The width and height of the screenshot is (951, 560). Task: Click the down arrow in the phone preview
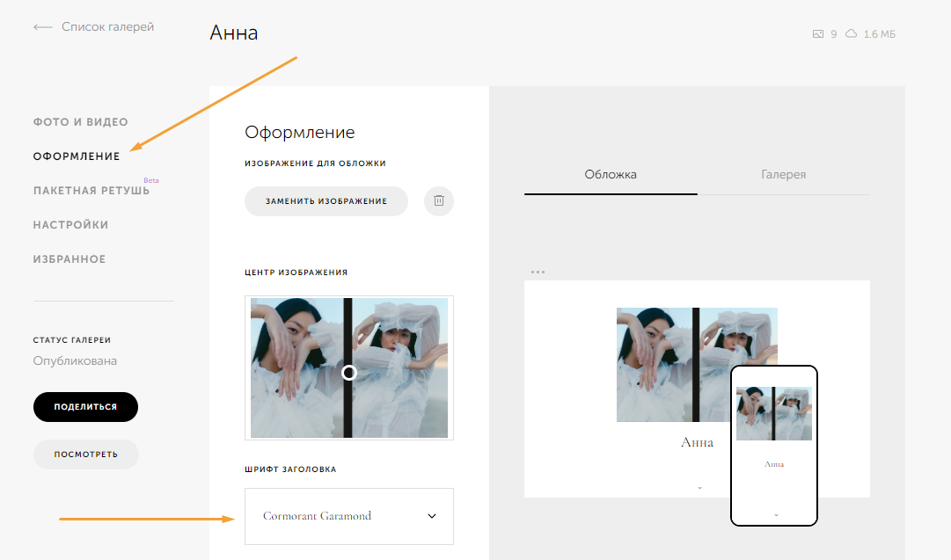pyautogui.click(x=775, y=514)
